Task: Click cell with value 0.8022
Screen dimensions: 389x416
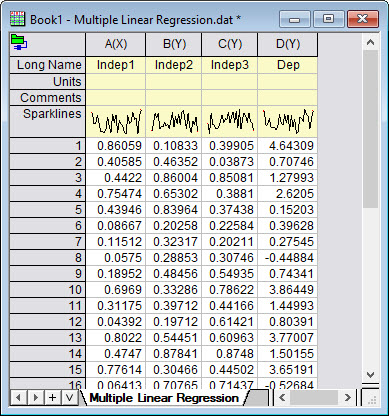Action: [x=116, y=338]
